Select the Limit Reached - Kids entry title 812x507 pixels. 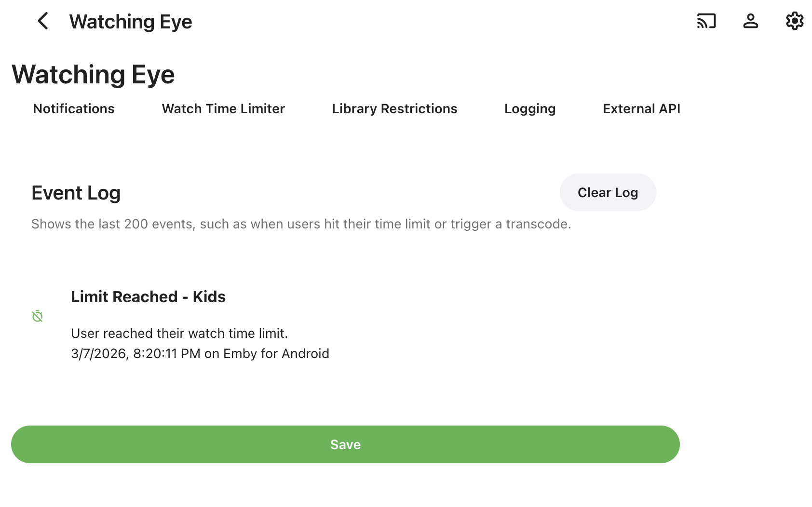click(x=148, y=297)
